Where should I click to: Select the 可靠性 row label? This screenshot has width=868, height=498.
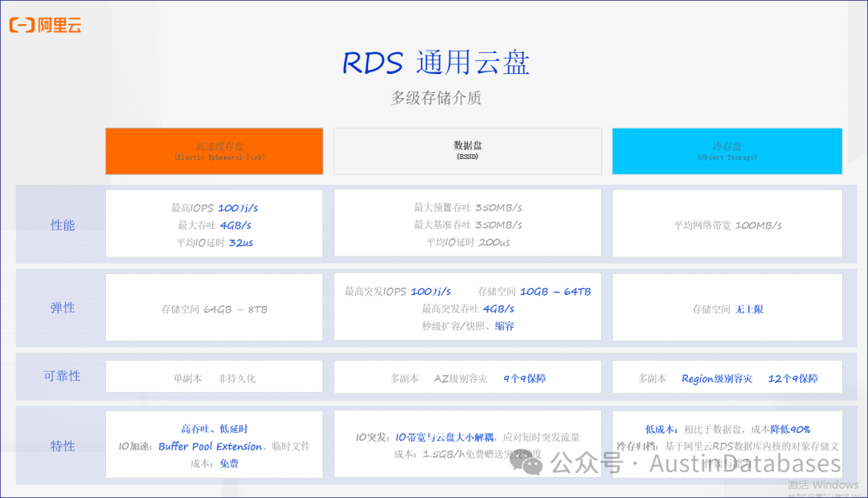tap(63, 376)
